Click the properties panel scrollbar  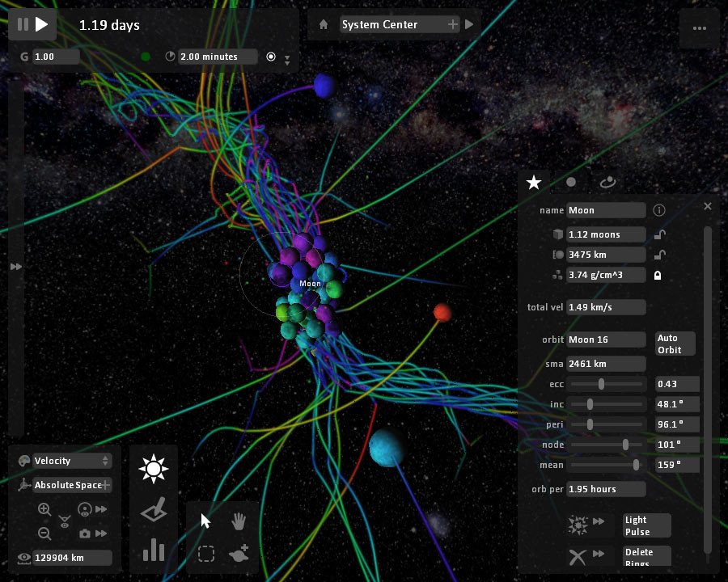click(708, 390)
